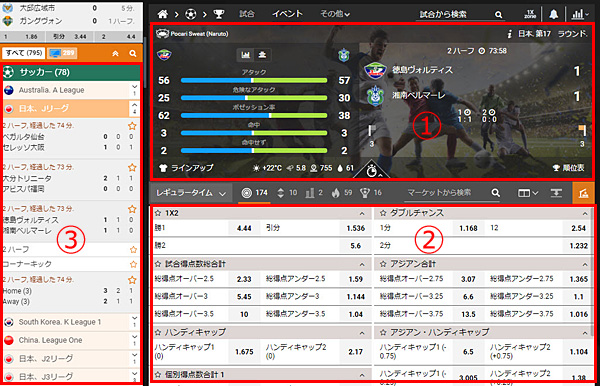Favorite the 1X2 market star
This screenshot has height=386, width=600.
coord(158,213)
